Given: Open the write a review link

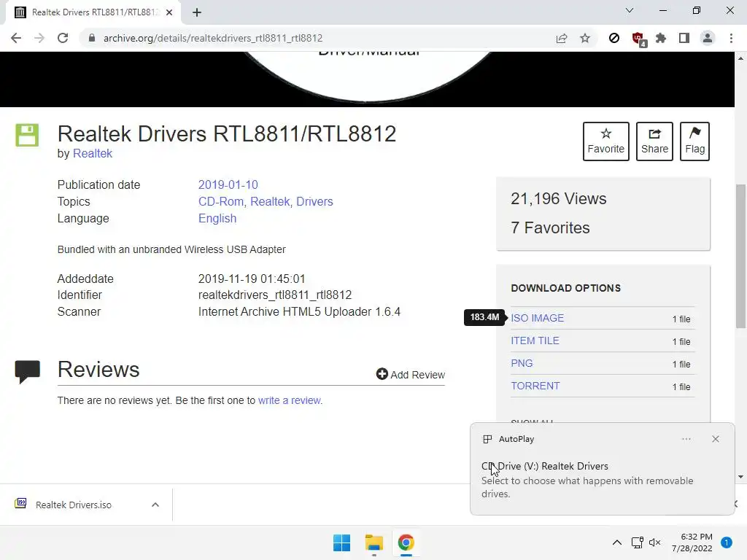Looking at the screenshot, I should click(x=290, y=400).
